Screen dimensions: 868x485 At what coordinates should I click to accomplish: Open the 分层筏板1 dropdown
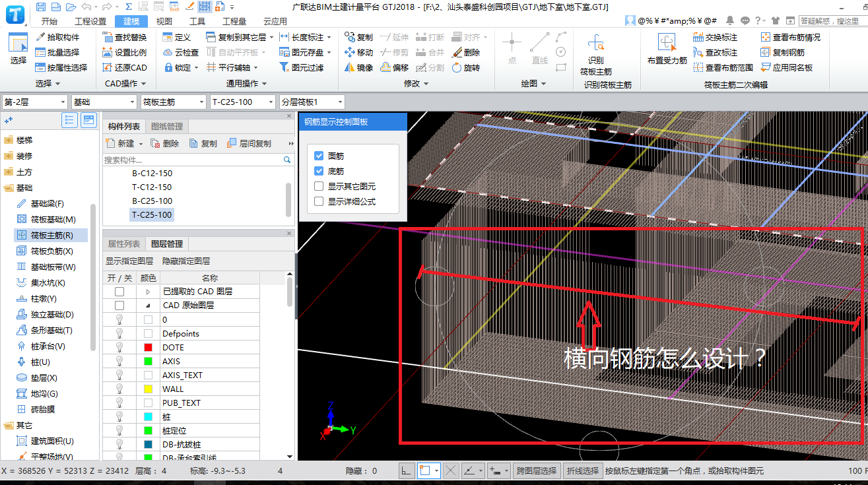[x=312, y=102]
